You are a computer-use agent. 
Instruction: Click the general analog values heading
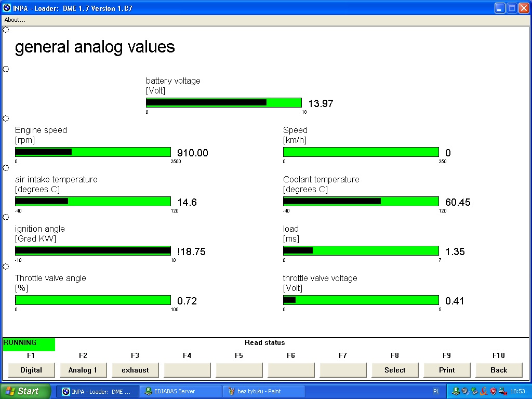pos(95,47)
